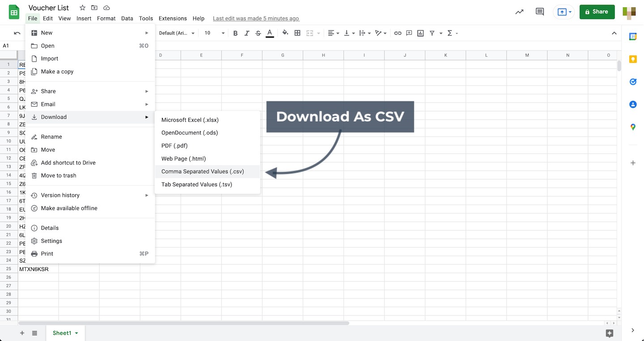Click the horizontal scrollbar thumb
Image resolution: width=644 pixels, height=341 pixels.
[x=183, y=323]
